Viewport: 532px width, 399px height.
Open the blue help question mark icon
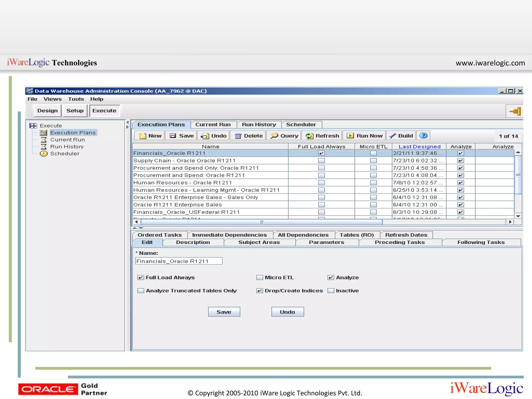tap(423, 136)
